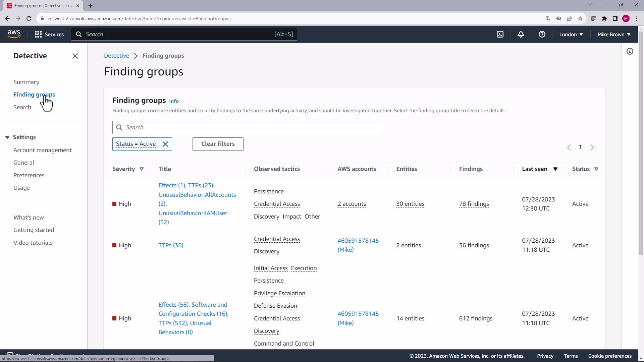Close the Detective navigation panel

[75, 56]
